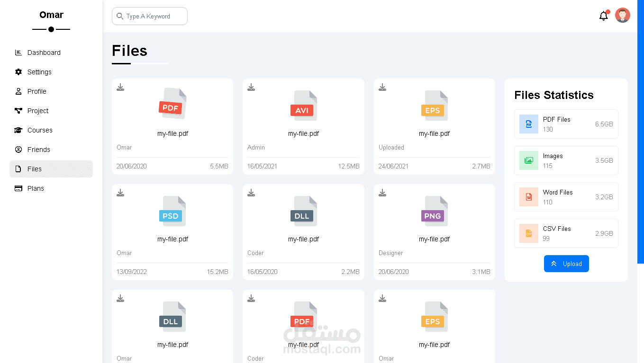
Task: Select the Files sidebar item
Action: click(51, 169)
